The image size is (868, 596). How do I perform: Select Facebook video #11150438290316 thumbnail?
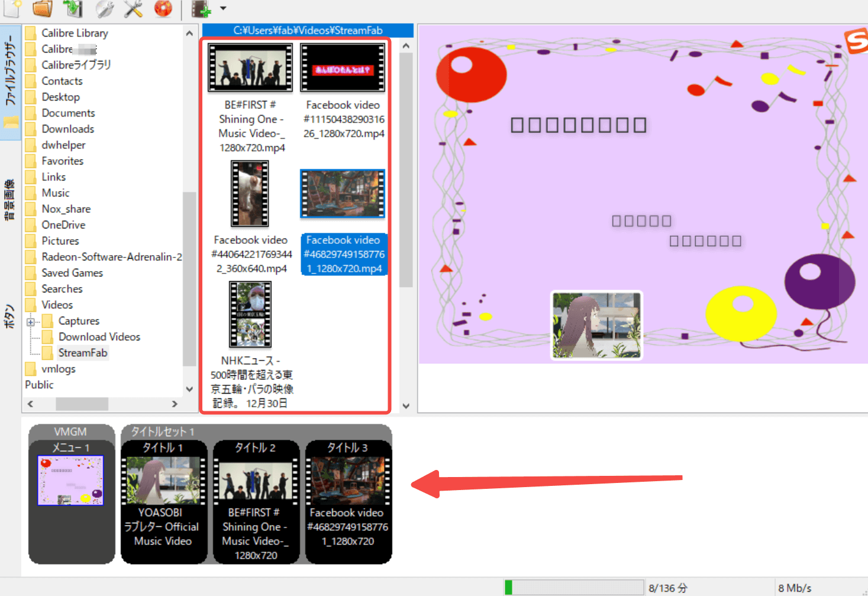coord(343,67)
